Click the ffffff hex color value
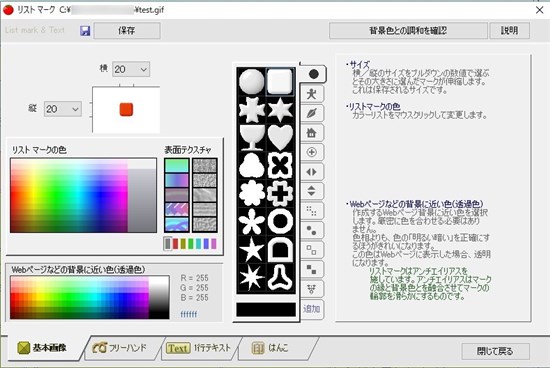This screenshot has width=550, height=368. coord(189,314)
